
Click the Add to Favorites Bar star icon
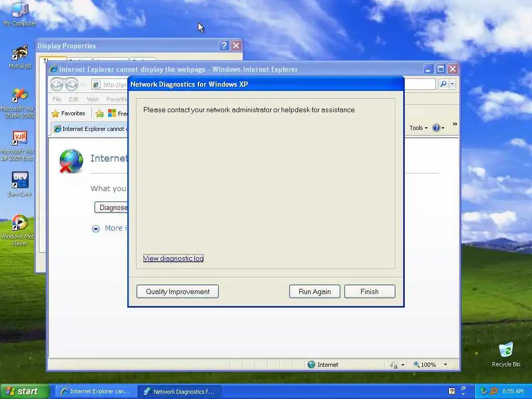[99, 113]
